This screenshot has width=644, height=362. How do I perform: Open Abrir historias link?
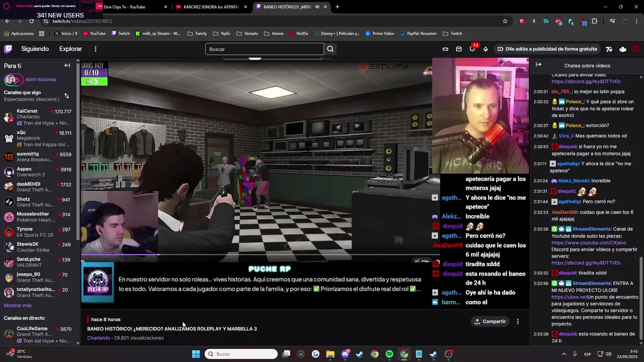click(41, 79)
